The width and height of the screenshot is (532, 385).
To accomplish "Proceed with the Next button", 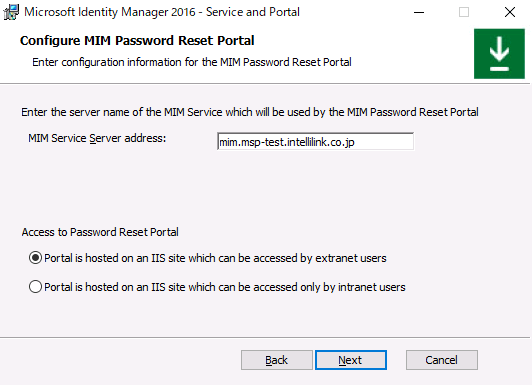I will [350, 360].
